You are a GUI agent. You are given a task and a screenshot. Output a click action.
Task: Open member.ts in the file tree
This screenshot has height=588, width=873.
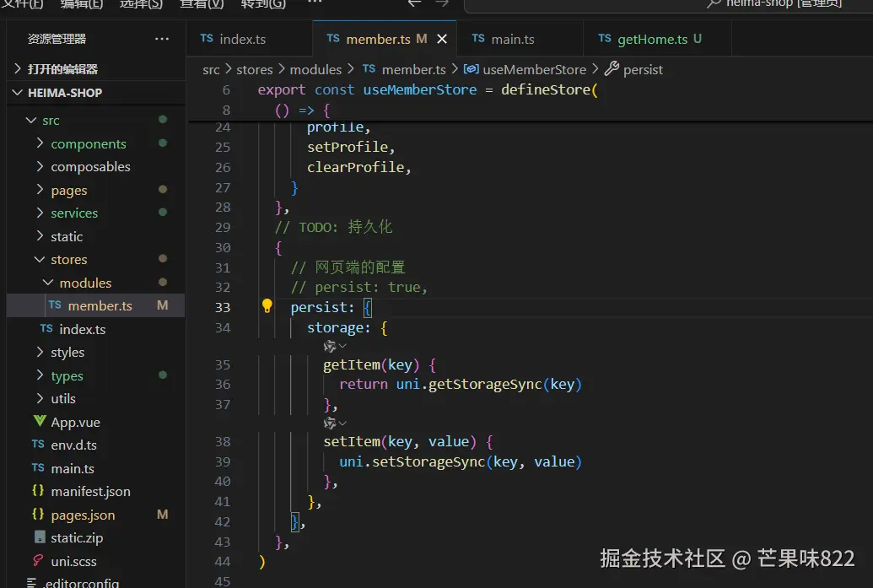96,305
